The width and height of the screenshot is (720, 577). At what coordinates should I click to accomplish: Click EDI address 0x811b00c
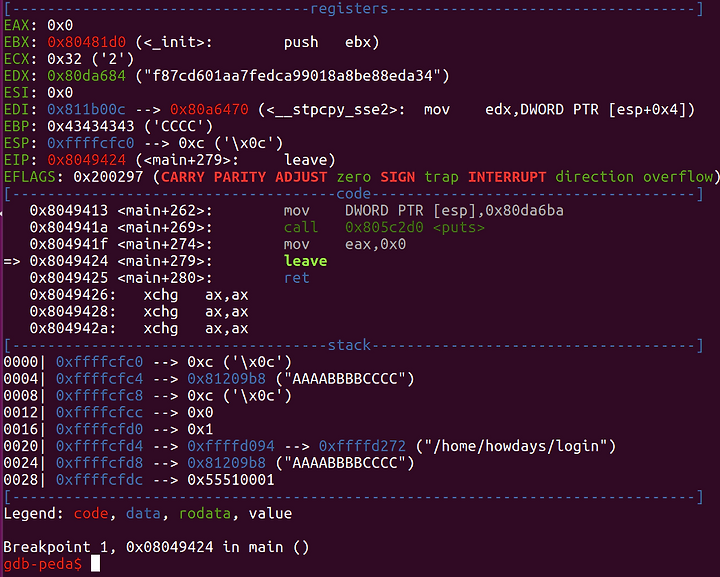(x=86, y=110)
